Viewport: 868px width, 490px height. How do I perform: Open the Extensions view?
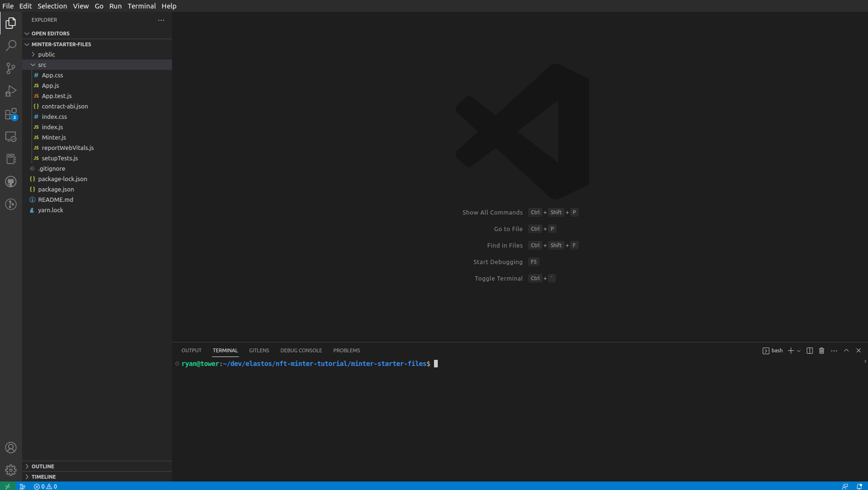tap(11, 114)
